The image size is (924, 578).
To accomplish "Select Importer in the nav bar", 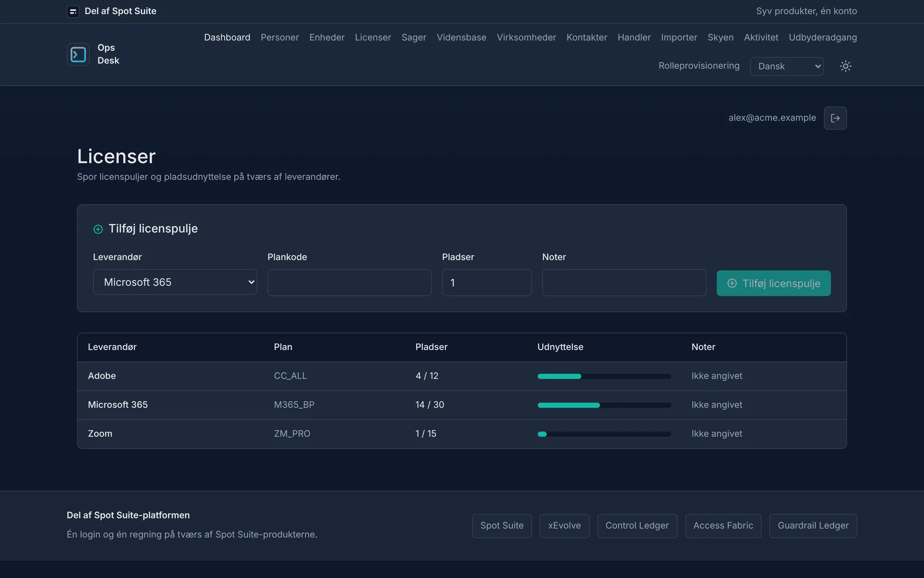I will (x=679, y=37).
